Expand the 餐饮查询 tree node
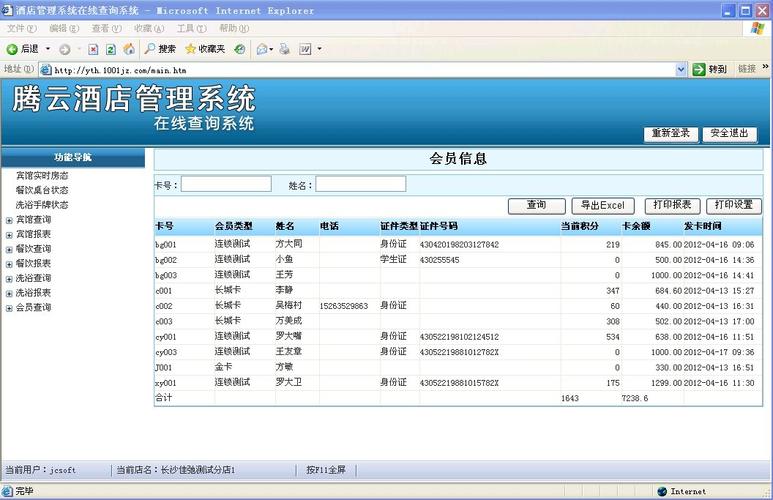Image resolution: width=773 pixels, height=500 pixels. click(x=9, y=250)
